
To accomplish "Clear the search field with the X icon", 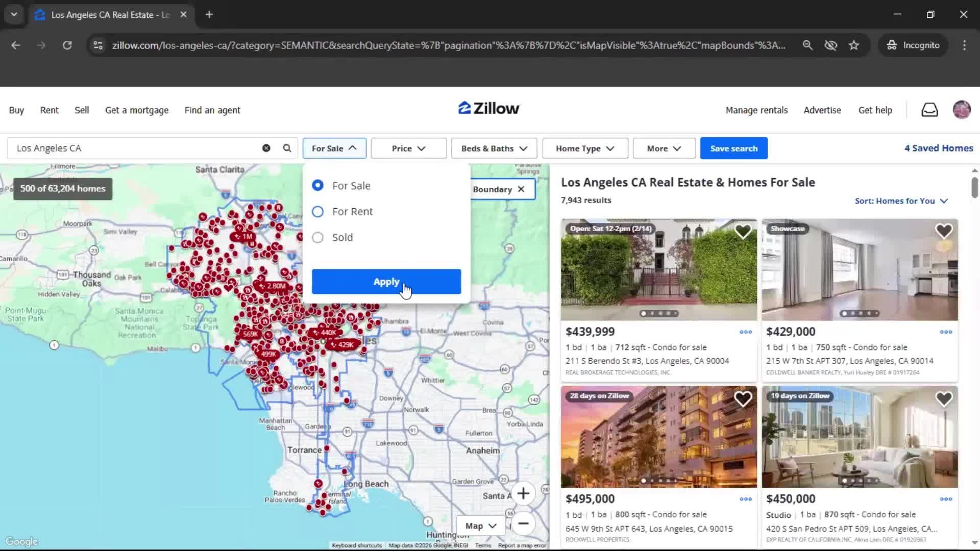I will tap(265, 148).
